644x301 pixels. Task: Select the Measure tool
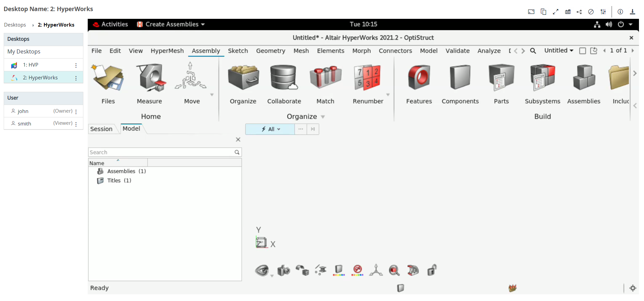pos(151,78)
